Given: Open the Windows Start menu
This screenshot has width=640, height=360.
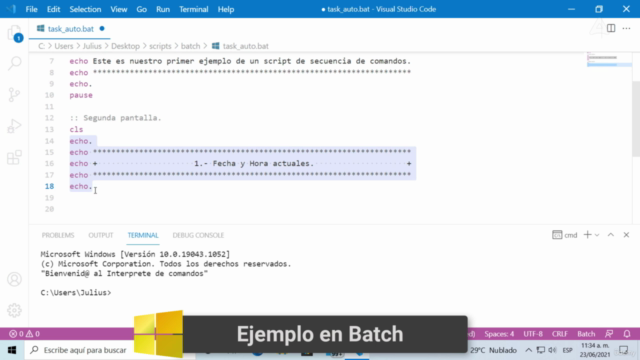Looking at the screenshot, I should (x=12, y=350).
